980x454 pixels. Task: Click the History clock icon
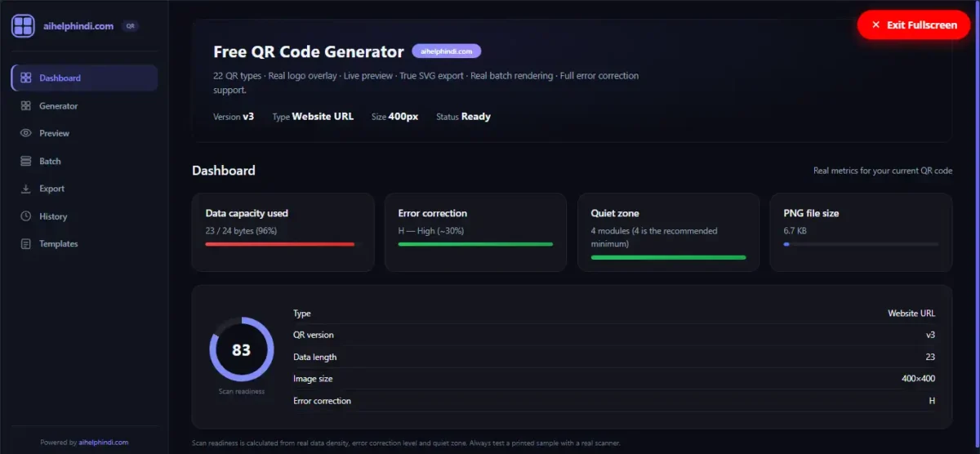point(26,216)
